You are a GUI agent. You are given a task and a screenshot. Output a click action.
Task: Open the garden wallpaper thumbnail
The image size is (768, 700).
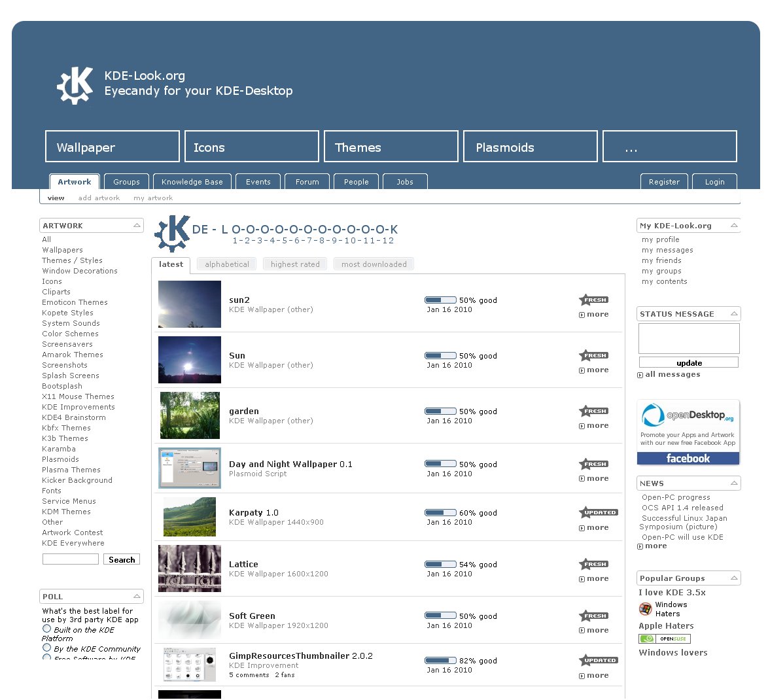pyautogui.click(x=190, y=415)
